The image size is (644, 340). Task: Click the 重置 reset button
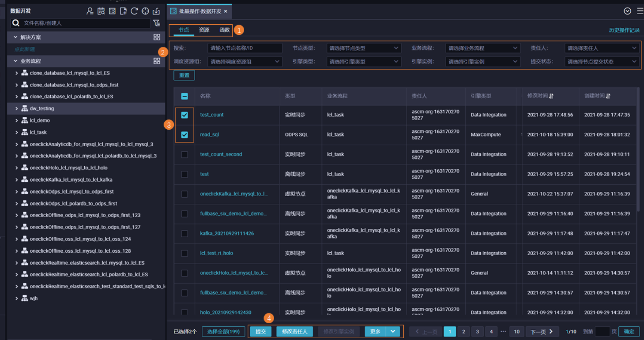click(184, 75)
